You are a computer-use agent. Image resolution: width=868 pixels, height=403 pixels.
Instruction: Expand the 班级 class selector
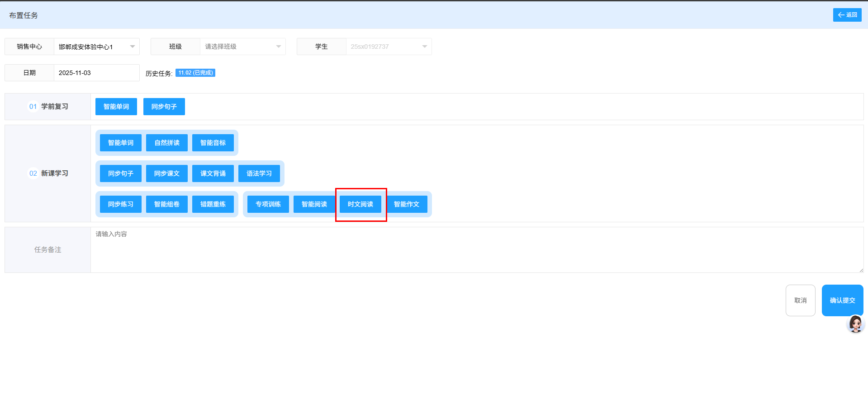(242, 47)
